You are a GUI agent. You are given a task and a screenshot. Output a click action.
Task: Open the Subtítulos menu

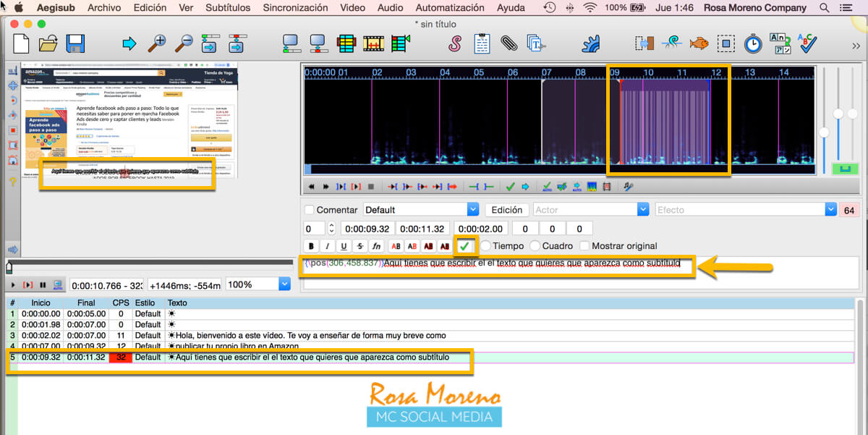(x=228, y=8)
